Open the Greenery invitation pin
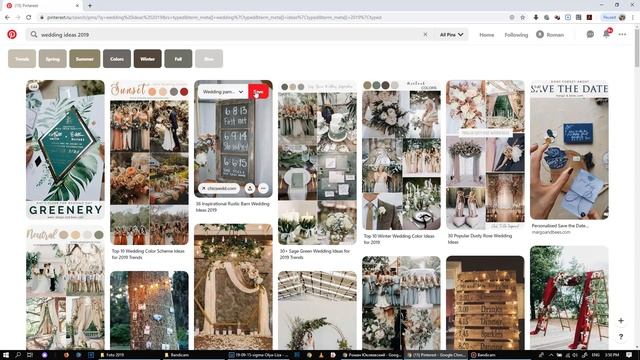The image size is (640, 360). pos(65,149)
